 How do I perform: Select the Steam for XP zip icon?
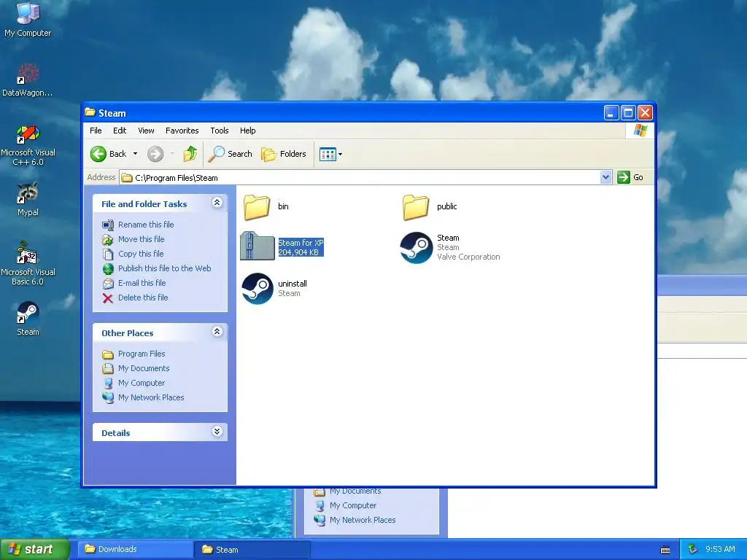pos(258,246)
